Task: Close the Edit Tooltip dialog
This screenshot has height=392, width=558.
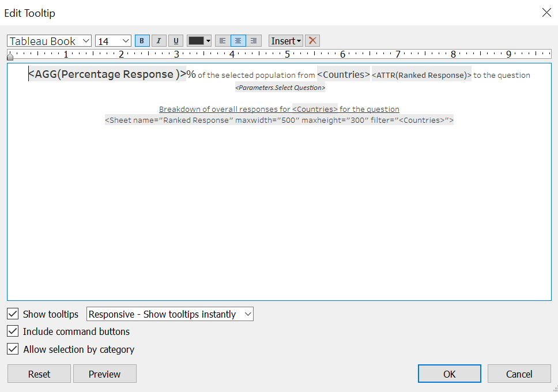Action: 546,13
